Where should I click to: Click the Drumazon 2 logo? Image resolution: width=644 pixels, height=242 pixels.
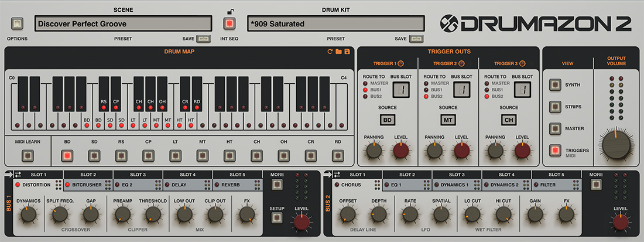[x=535, y=23]
